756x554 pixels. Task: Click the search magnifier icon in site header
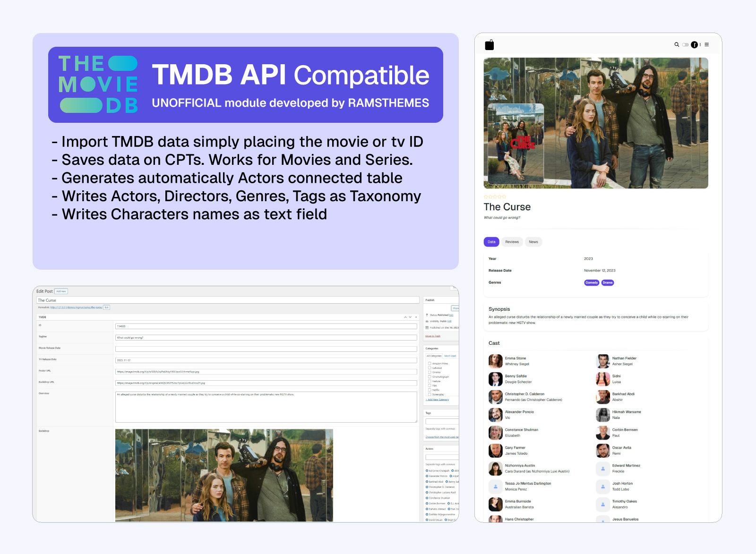coord(677,45)
